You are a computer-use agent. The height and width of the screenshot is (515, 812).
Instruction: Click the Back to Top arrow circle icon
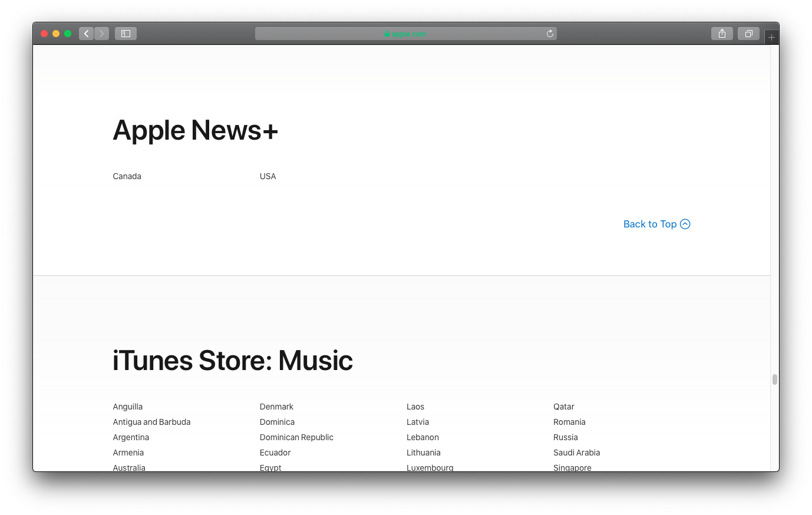click(685, 224)
